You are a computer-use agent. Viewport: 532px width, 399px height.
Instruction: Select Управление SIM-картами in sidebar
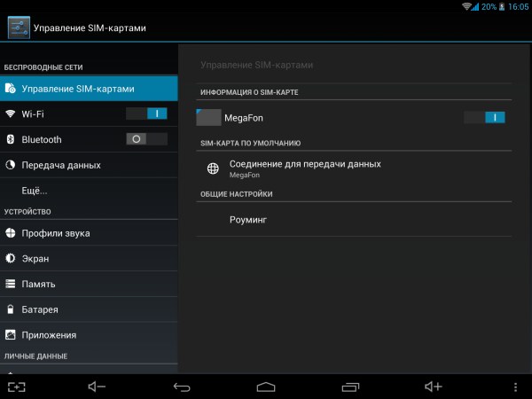(x=89, y=88)
